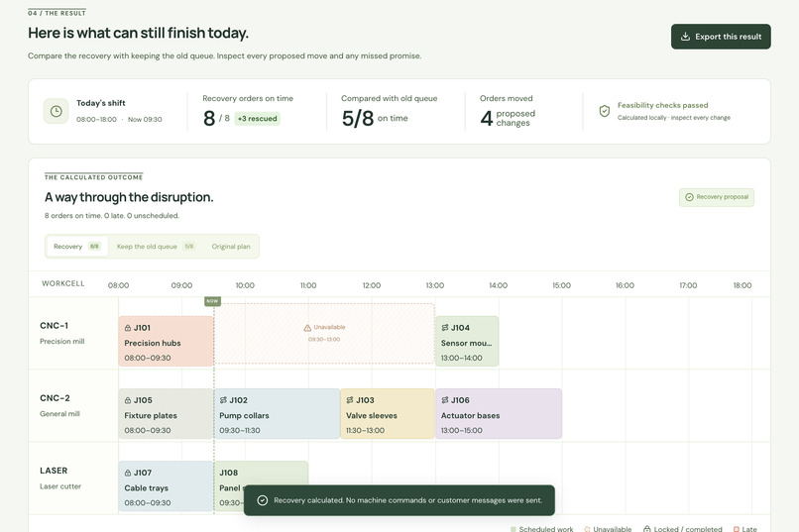Image resolution: width=799 pixels, height=532 pixels.
Task: Click the Unavailable legend icon
Action: pyautogui.click(x=587, y=529)
